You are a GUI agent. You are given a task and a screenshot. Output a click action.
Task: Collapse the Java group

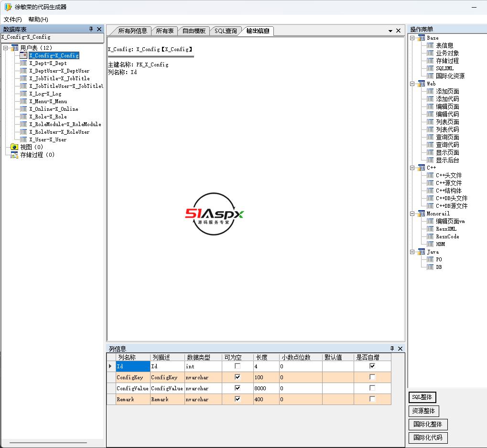click(x=412, y=252)
